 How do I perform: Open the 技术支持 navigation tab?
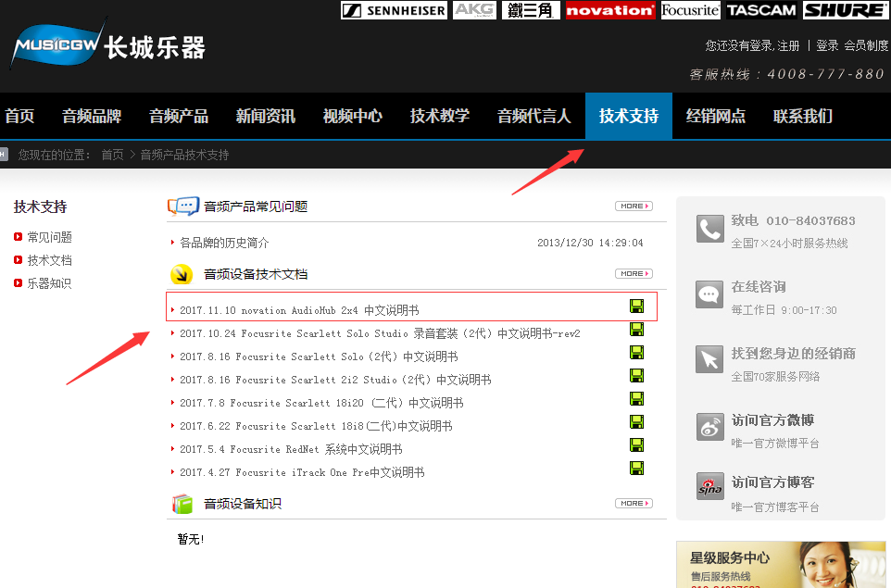[628, 116]
